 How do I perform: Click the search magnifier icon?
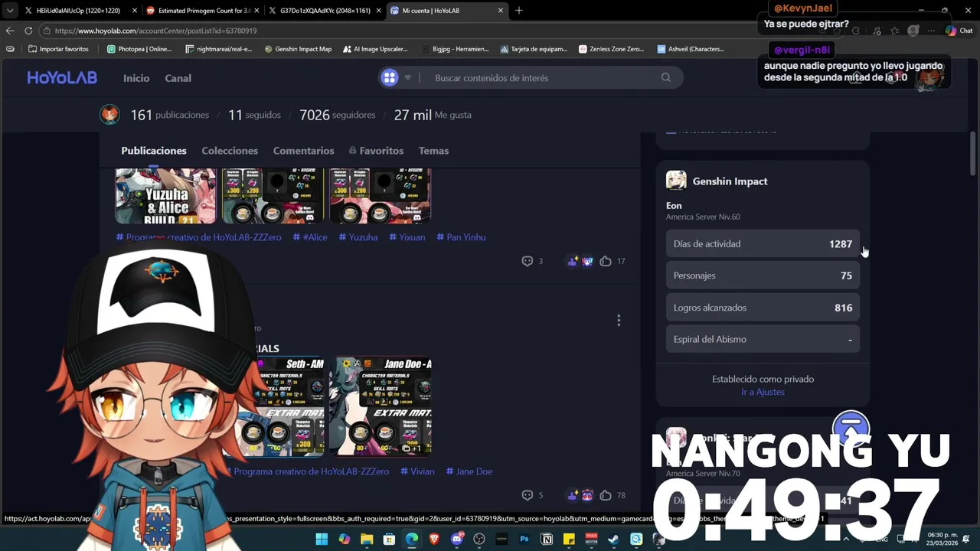(666, 77)
